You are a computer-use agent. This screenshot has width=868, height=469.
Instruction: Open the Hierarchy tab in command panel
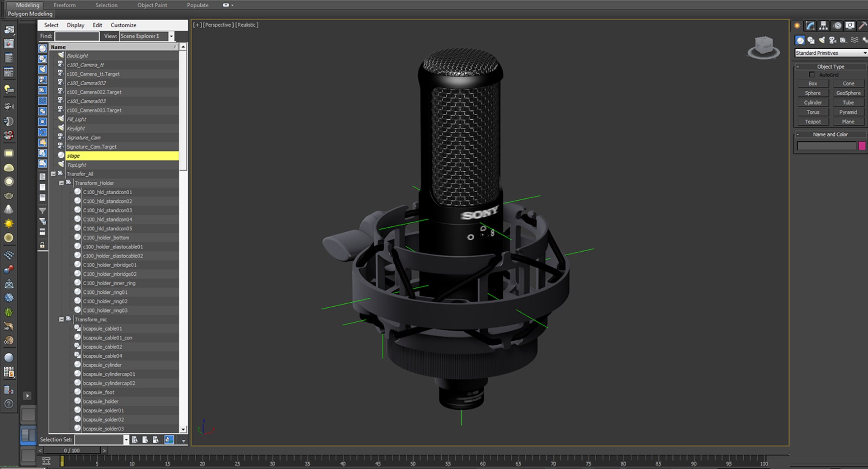tap(823, 26)
